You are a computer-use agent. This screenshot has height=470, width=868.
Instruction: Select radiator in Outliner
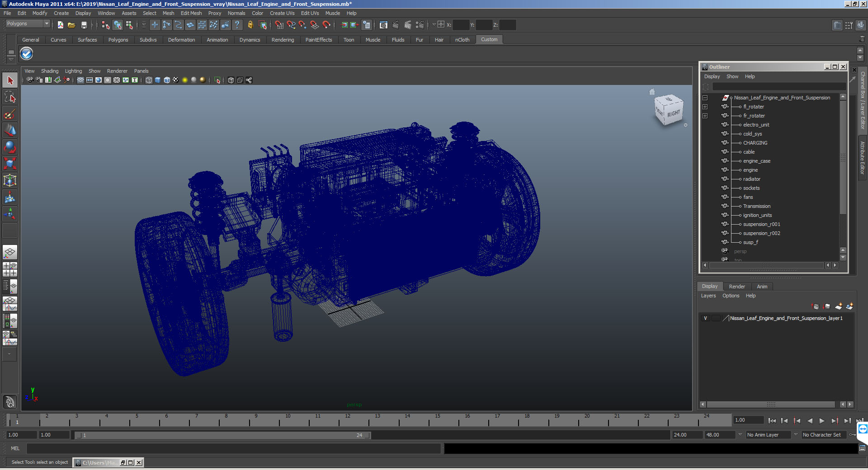[752, 179]
